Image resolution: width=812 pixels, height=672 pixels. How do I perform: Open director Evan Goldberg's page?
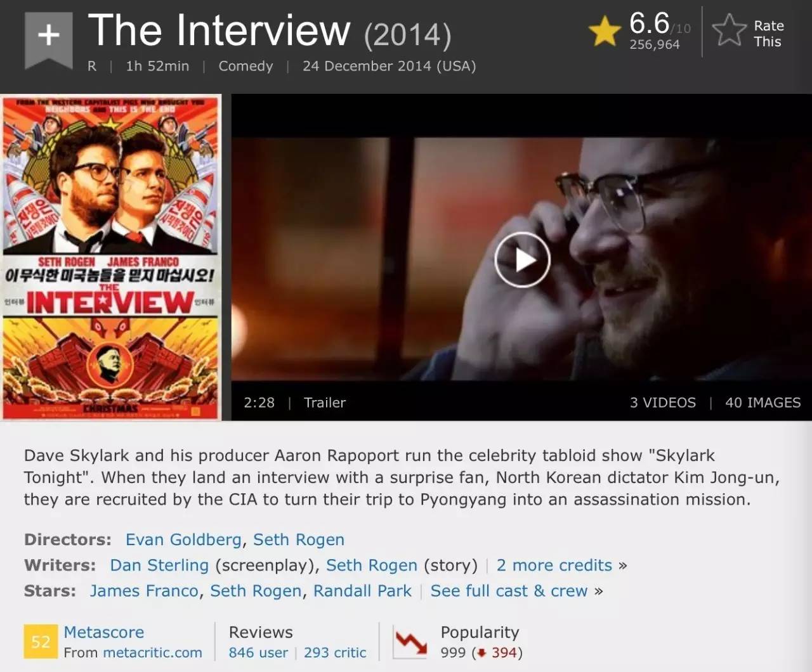(x=183, y=540)
